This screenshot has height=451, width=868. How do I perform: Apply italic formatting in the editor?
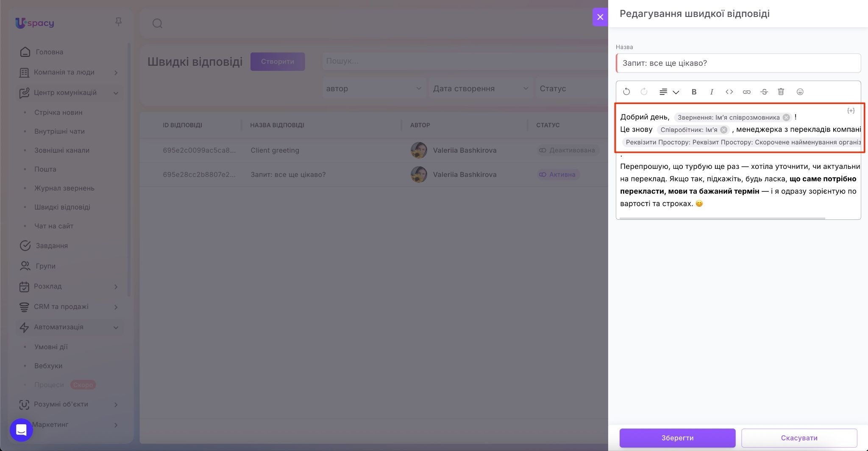[x=712, y=92]
